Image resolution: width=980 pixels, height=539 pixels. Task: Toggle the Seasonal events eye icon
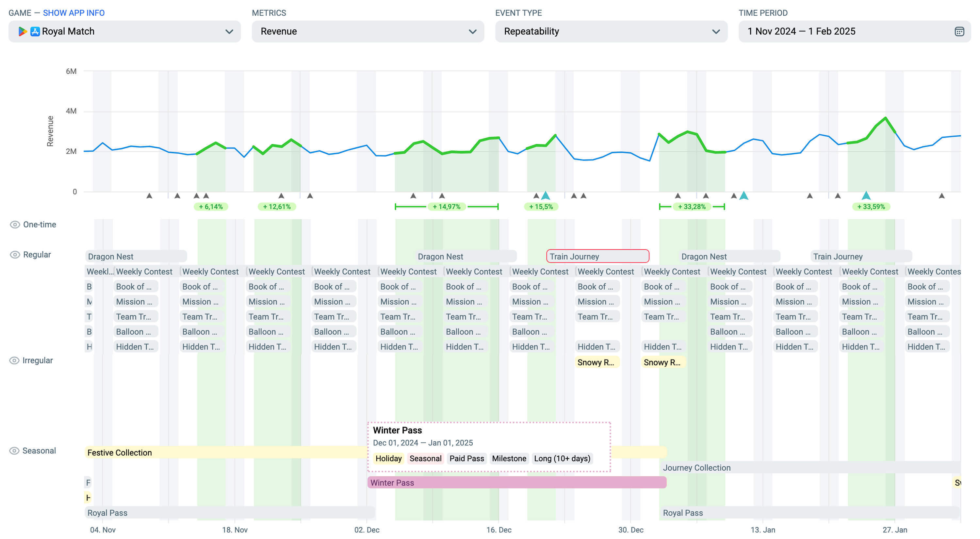[x=14, y=451]
